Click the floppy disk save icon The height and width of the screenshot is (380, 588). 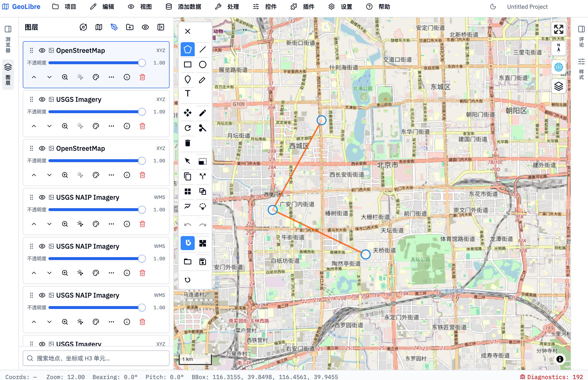click(x=203, y=262)
